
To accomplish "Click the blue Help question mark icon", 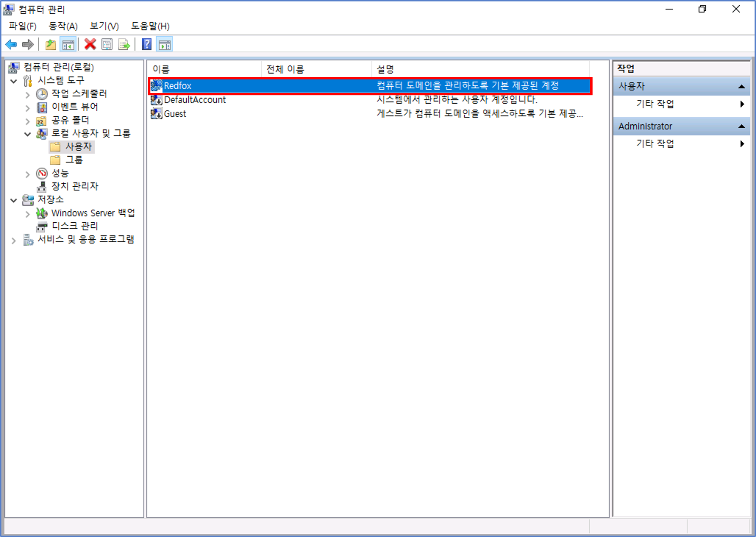I will tap(147, 45).
